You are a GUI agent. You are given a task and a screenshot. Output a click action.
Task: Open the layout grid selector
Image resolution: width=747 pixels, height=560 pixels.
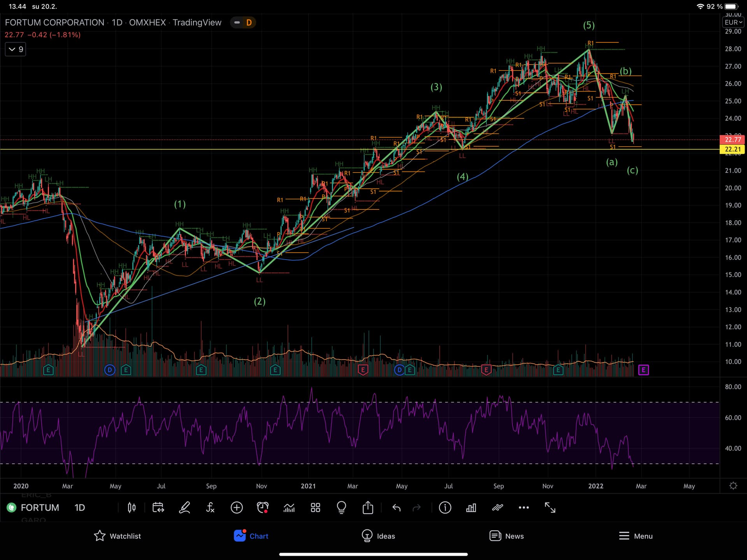coord(316,507)
